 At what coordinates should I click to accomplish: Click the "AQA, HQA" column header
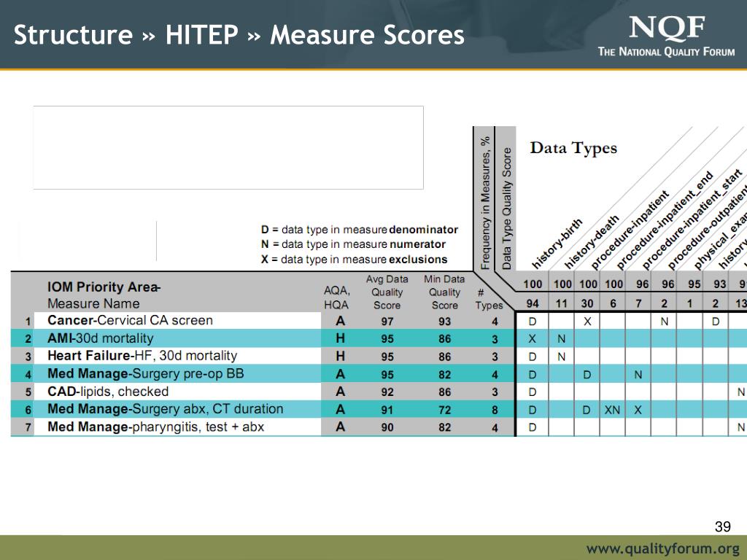coord(336,297)
